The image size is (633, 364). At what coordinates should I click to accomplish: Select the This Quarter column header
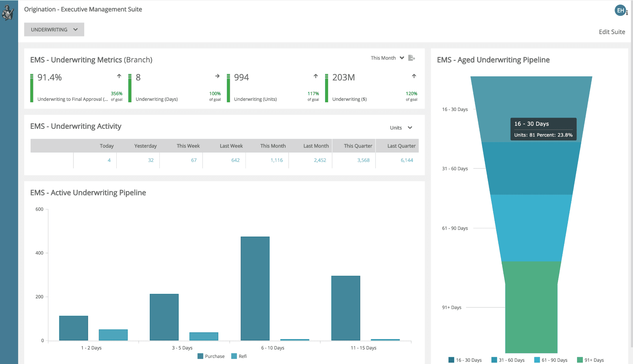pyautogui.click(x=358, y=146)
